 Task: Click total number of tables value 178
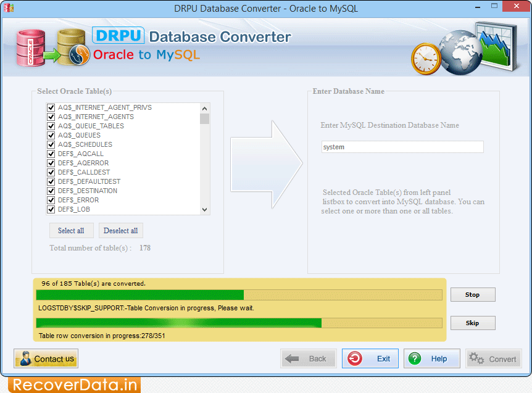tap(145, 248)
